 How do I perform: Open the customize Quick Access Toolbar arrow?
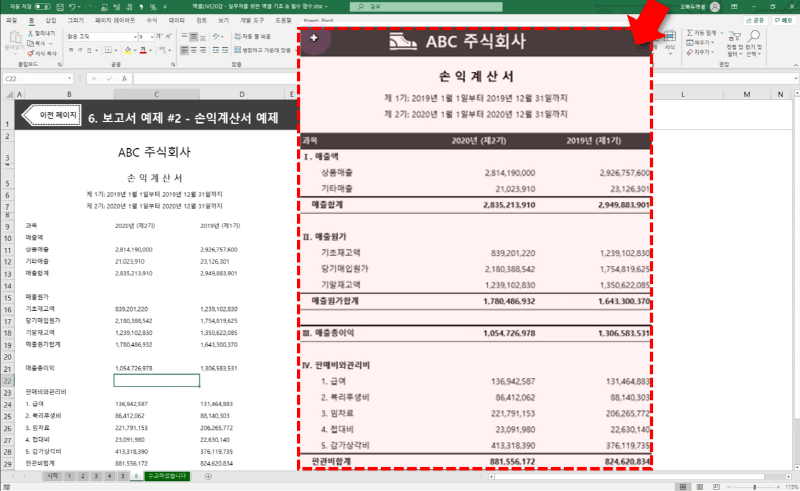tap(165, 7)
